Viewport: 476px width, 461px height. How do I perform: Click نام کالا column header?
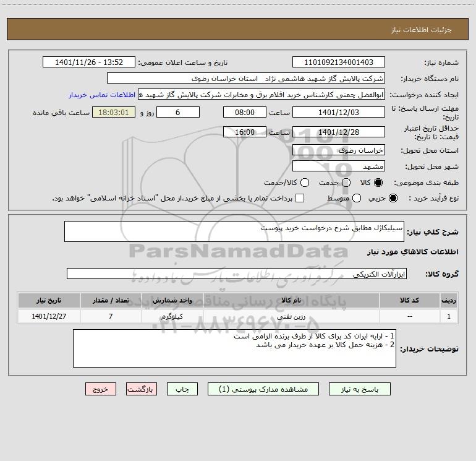(x=291, y=300)
